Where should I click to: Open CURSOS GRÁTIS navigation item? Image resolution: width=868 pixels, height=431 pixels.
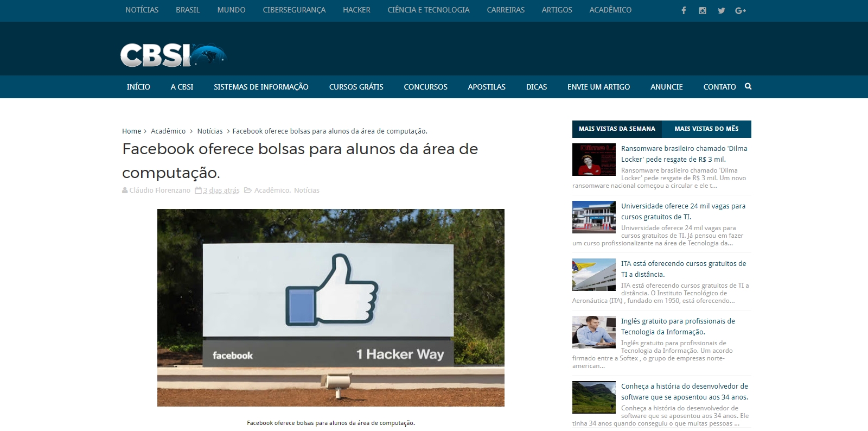(x=356, y=87)
